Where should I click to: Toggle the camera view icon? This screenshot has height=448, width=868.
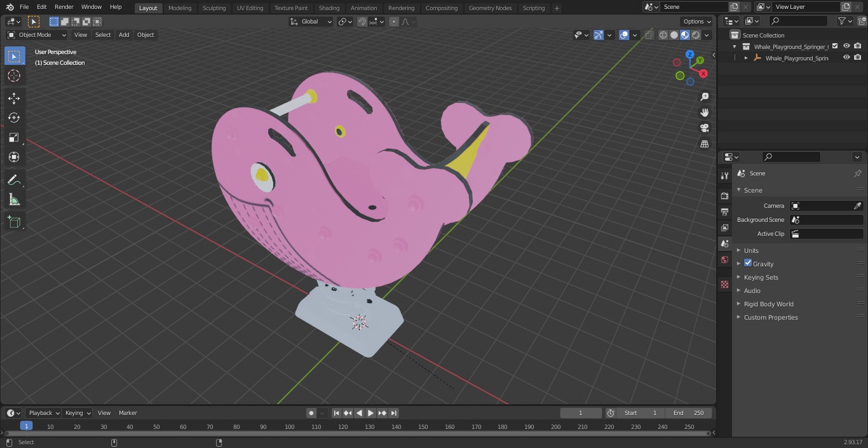click(705, 128)
